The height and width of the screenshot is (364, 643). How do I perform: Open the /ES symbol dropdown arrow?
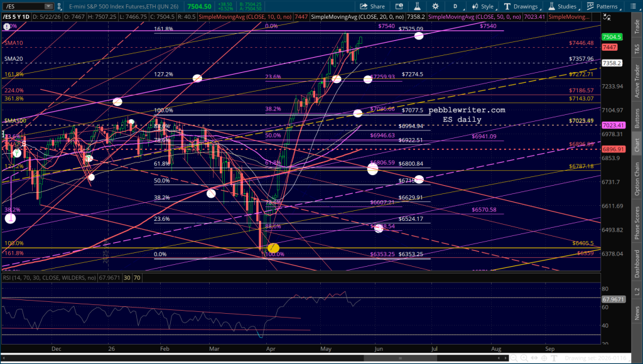click(48, 6)
